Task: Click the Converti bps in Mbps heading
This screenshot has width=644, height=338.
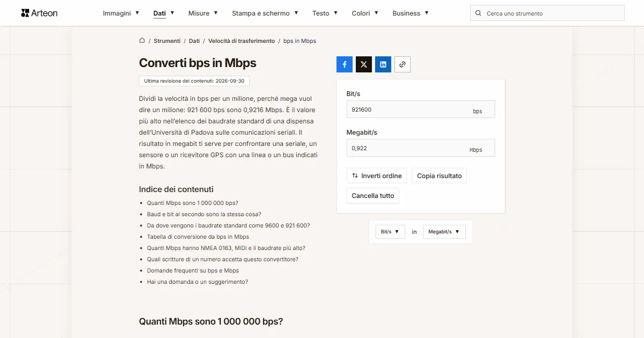Action: point(197,63)
